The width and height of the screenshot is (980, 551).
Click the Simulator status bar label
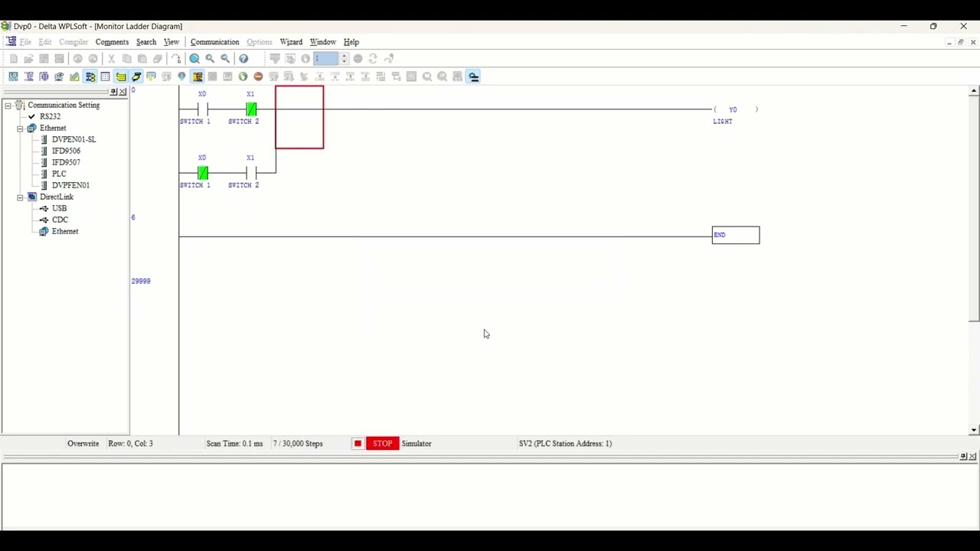[416, 444]
